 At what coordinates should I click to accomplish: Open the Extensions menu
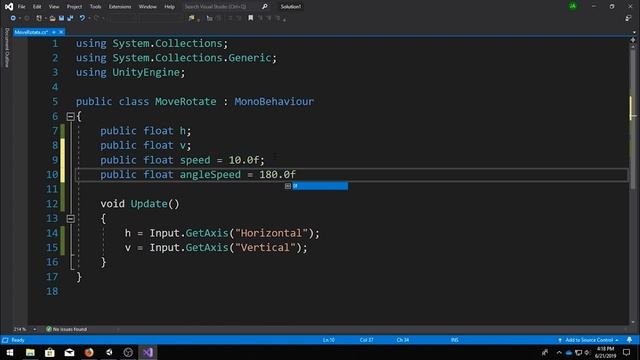click(x=120, y=7)
